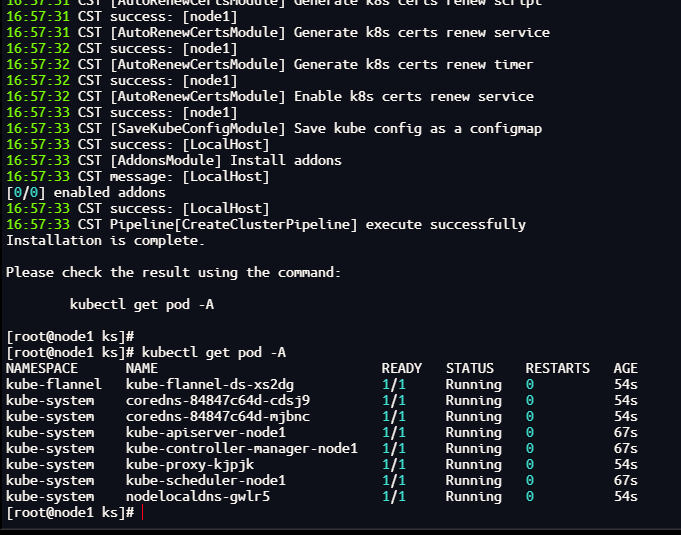Place cursor at the last shell prompt
Screen dimensions: 681x535
click(x=142, y=512)
